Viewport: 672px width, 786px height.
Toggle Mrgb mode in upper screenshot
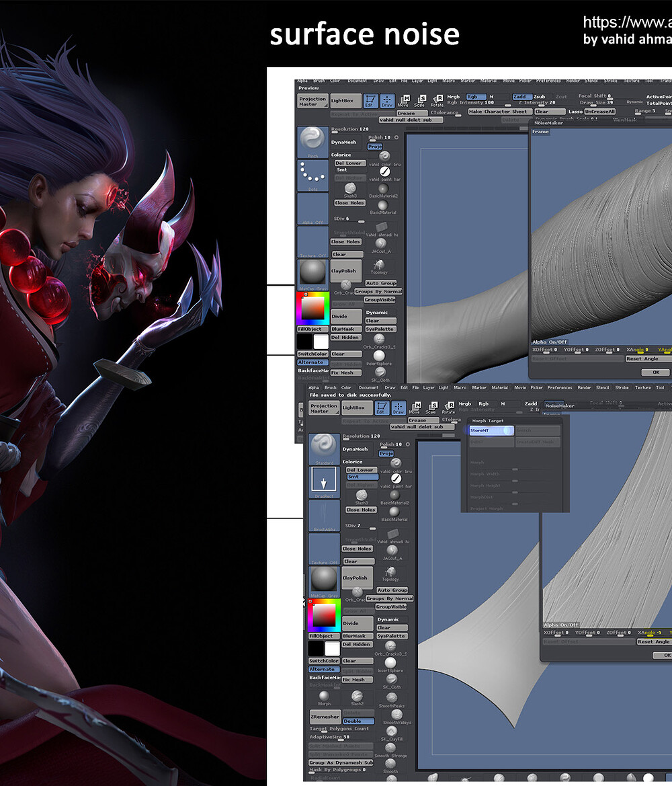click(x=454, y=96)
